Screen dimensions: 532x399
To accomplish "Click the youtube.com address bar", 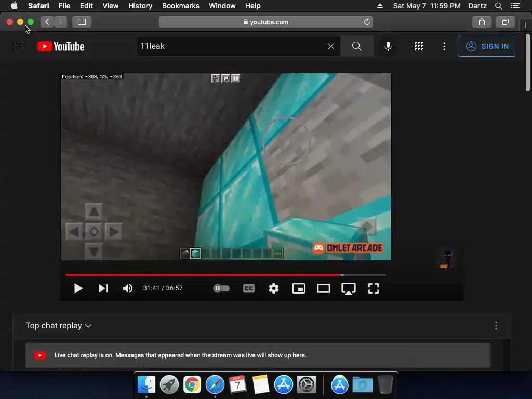I will point(265,22).
